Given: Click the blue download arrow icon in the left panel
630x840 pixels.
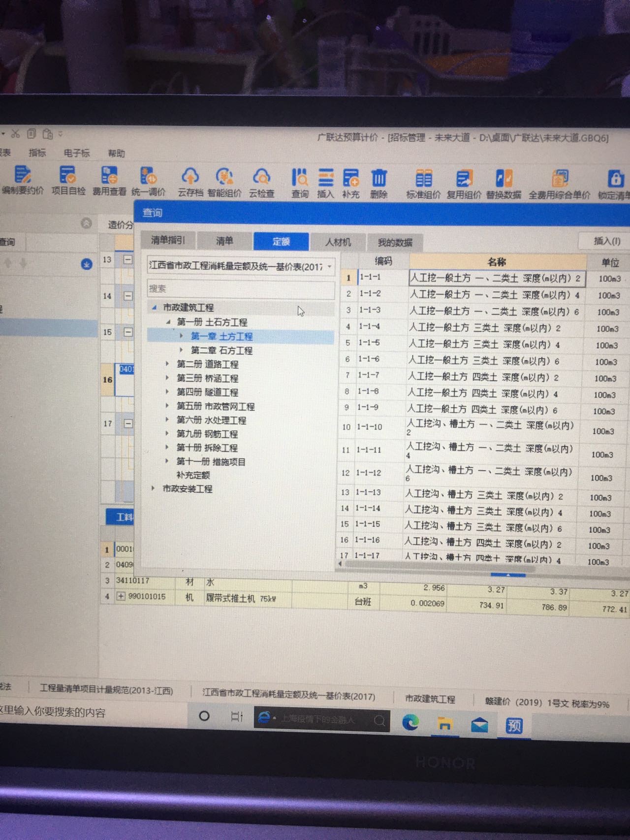Looking at the screenshot, I should tap(87, 264).
